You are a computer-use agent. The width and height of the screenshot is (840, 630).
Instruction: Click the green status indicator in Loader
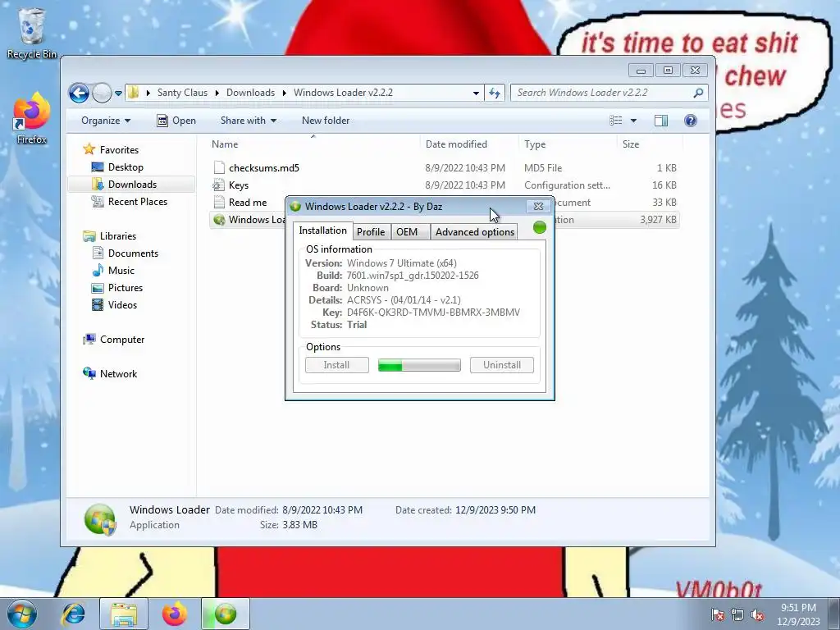click(x=540, y=228)
